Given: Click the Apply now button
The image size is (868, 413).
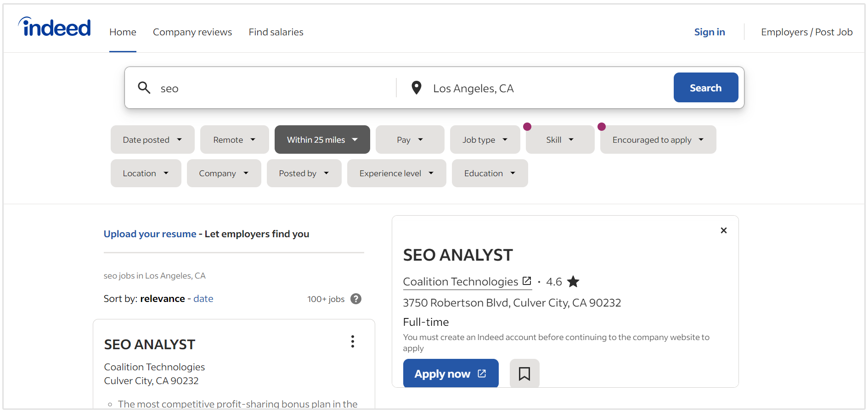Looking at the screenshot, I should 450,374.
